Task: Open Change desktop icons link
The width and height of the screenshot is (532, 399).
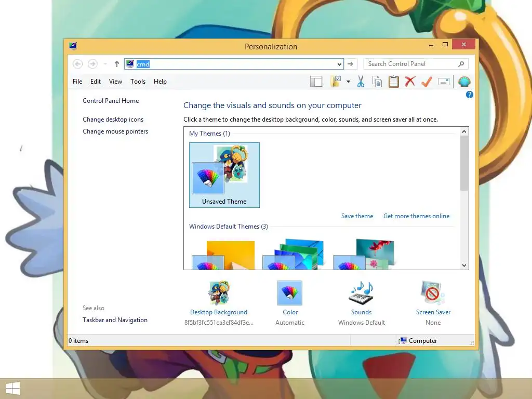Action: tap(113, 119)
